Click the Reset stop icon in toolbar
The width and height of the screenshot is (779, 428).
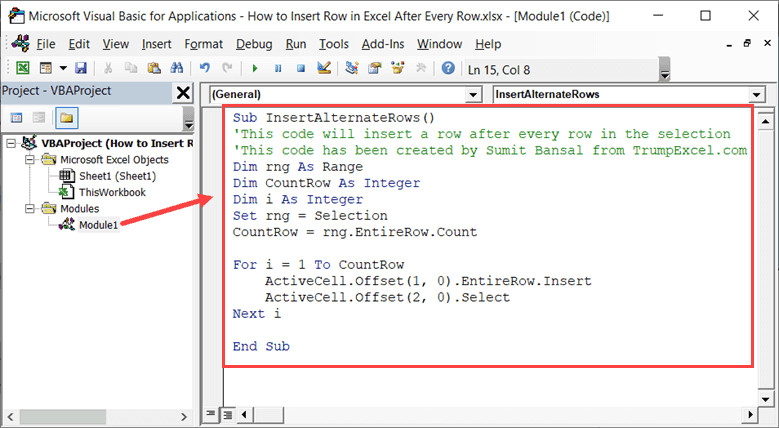coord(299,68)
